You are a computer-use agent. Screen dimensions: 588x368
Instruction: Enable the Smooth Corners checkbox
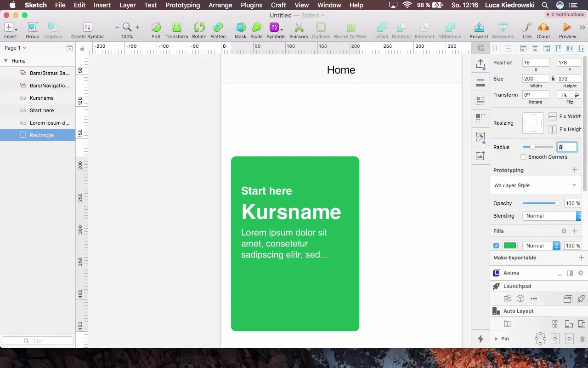click(x=523, y=157)
